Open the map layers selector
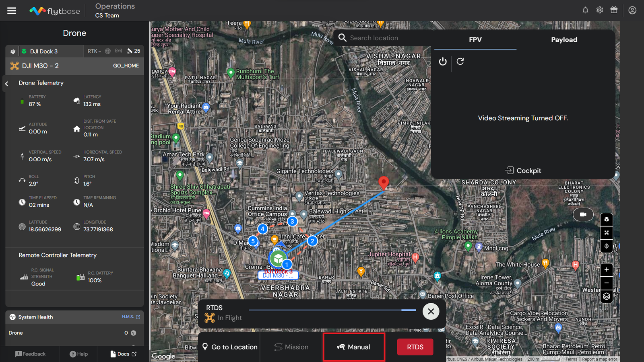 (x=607, y=297)
